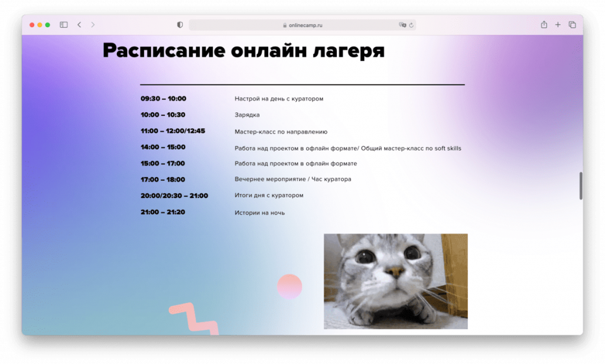This screenshot has height=364, width=605.
Task: Click the time 15:00 – 17:00
Action: [162, 163]
